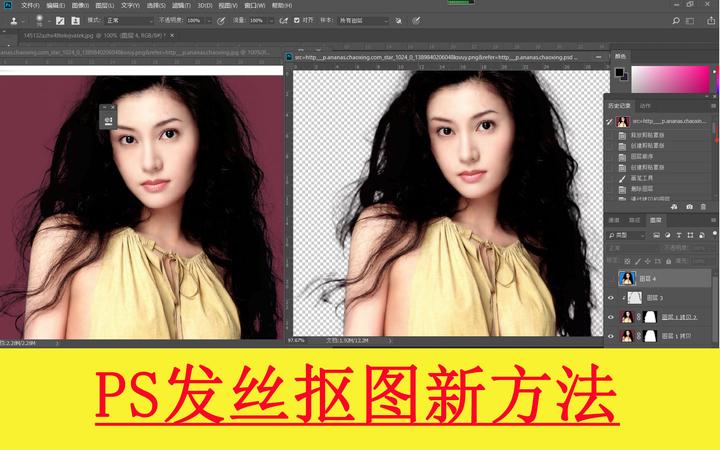
Task: Click the Photoshop Ps logo icon
Action: click(8, 5)
